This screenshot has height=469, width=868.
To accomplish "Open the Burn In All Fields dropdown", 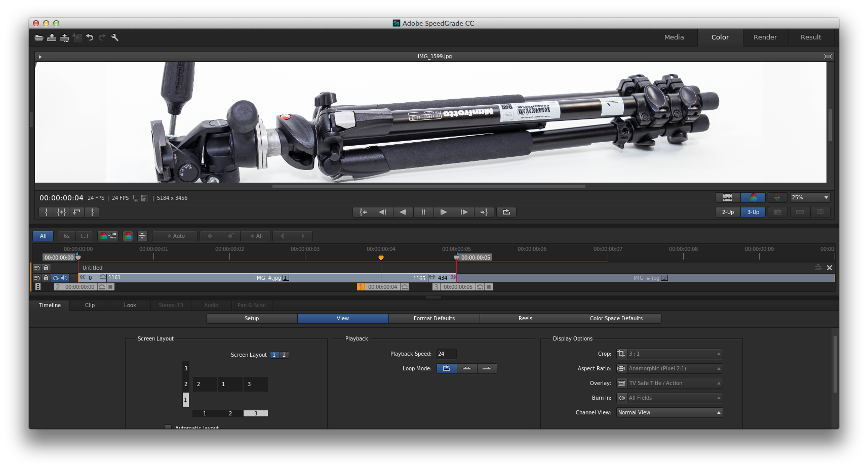I will (x=669, y=398).
